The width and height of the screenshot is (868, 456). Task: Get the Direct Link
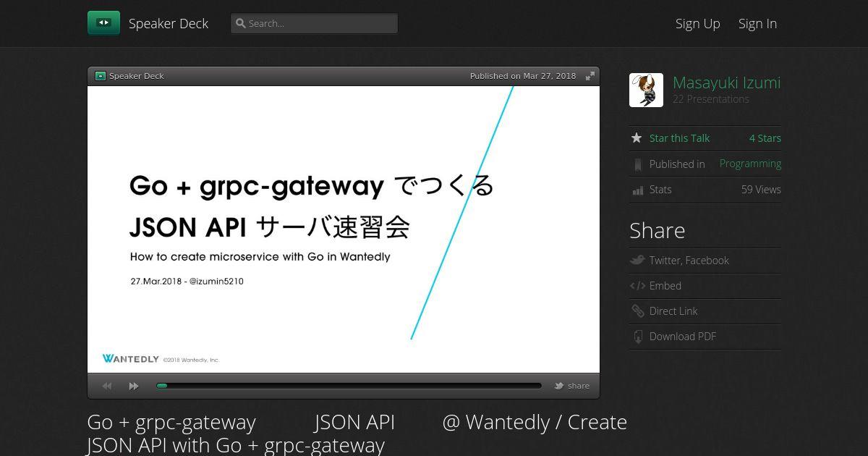(x=673, y=311)
